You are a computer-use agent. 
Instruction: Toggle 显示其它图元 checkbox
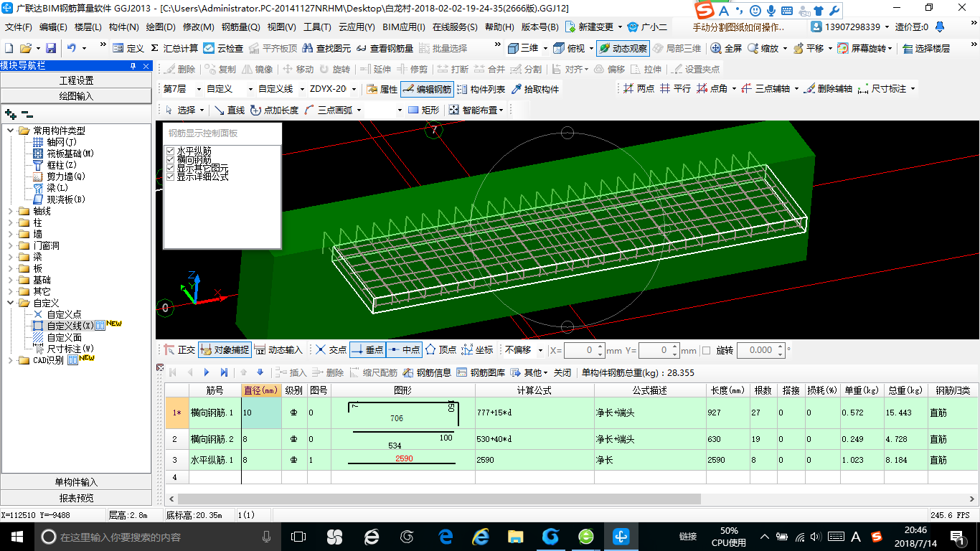click(x=170, y=168)
